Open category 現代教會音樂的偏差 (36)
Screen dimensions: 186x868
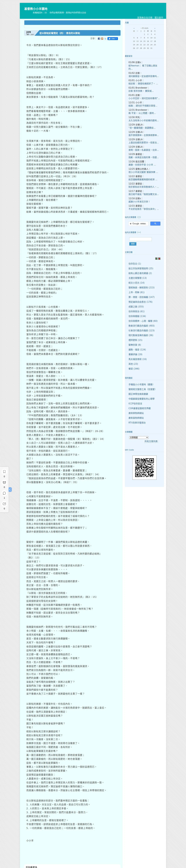[141, 335]
